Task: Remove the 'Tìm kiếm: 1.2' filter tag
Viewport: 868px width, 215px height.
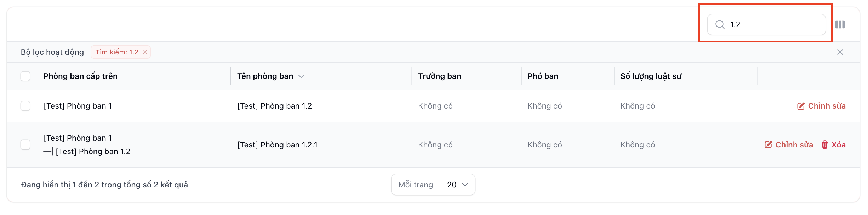Action: click(x=145, y=52)
